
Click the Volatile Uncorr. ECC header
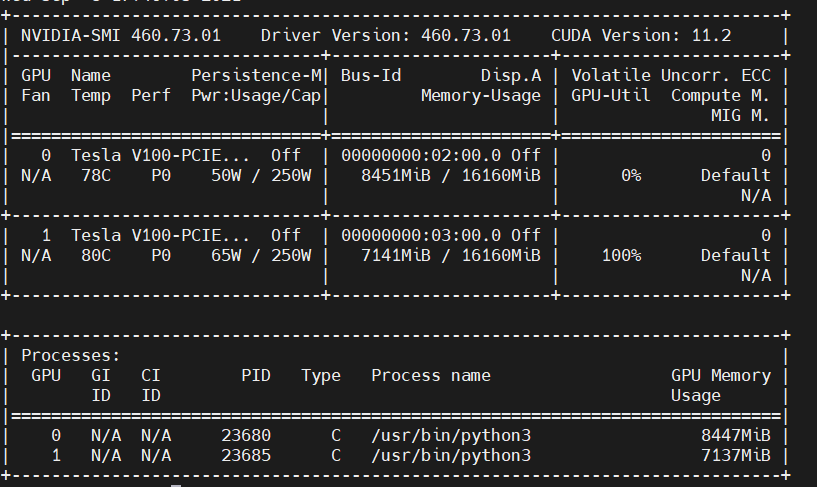[x=671, y=76]
